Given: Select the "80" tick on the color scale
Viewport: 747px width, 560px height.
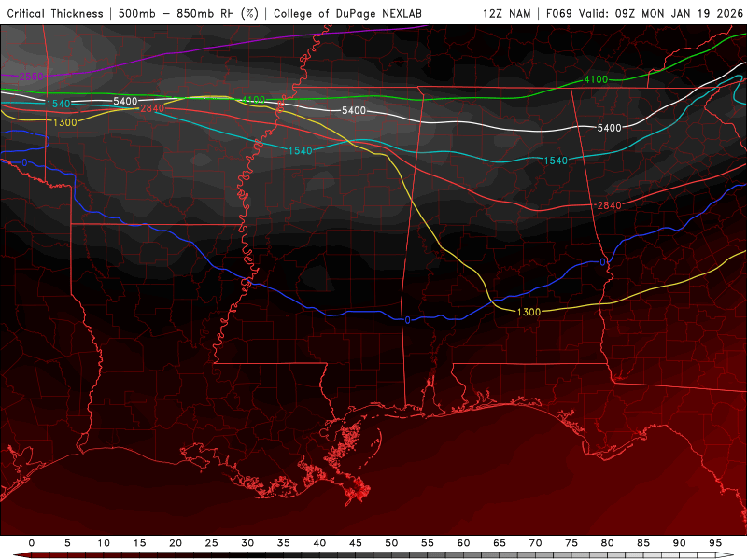Looking at the screenshot, I should pyautogui.click(x=608, y=543).
